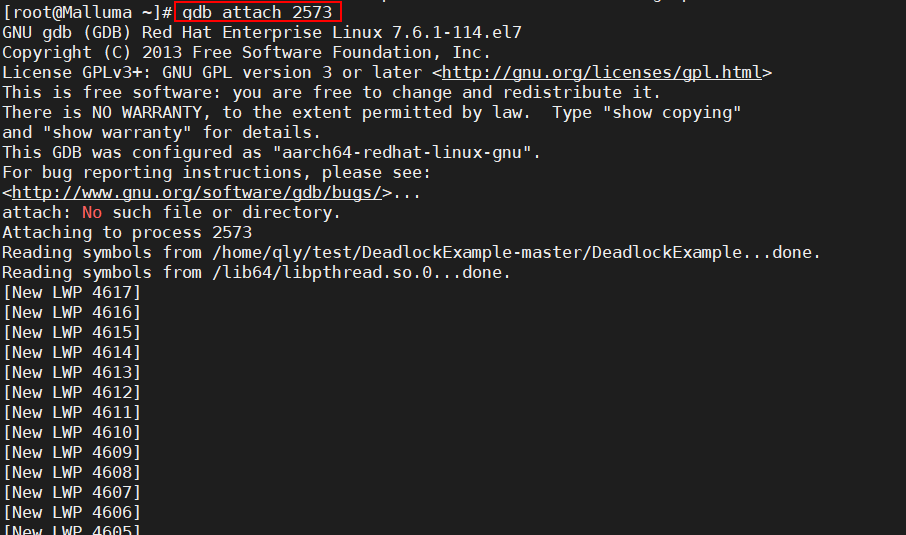Click the New LWP 4614 entry

(x=72, y=353)
